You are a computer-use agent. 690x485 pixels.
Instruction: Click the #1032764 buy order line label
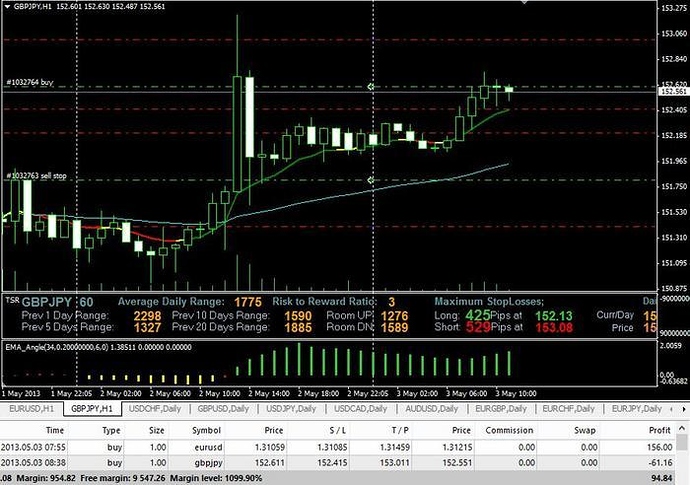tap(29, 82)
